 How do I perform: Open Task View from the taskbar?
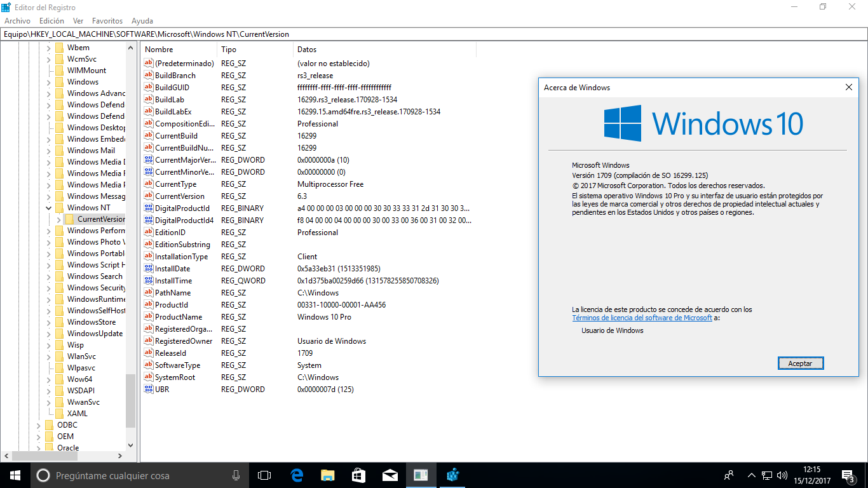[264, 475]
